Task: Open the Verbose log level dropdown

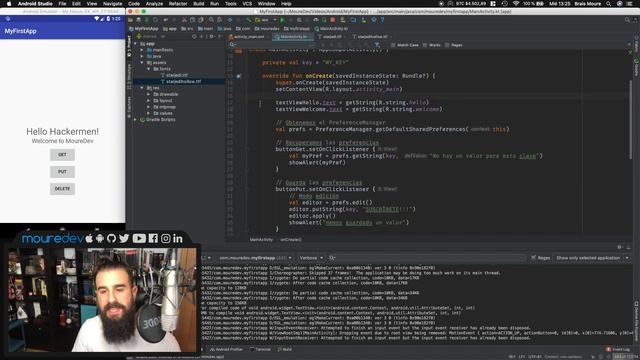Action: click(311, 258)
